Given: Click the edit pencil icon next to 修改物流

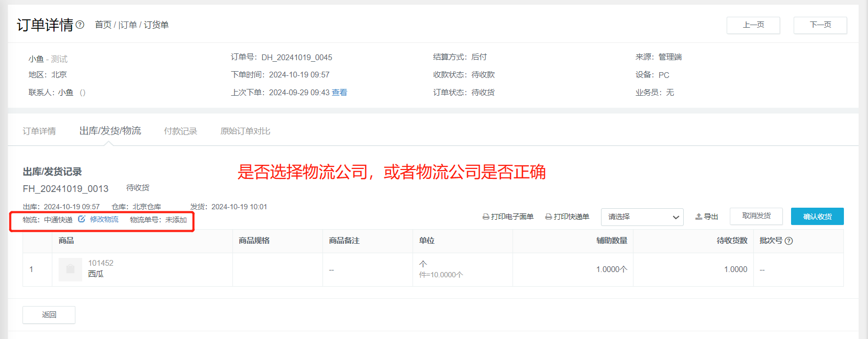Looking at the screenshot, I should click(x=82, y=219).
